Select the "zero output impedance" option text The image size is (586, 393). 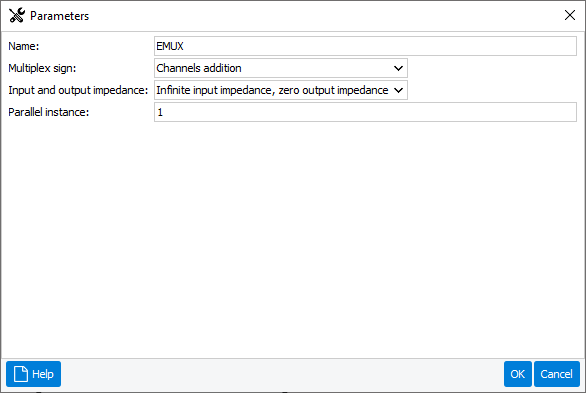point(333,90)
